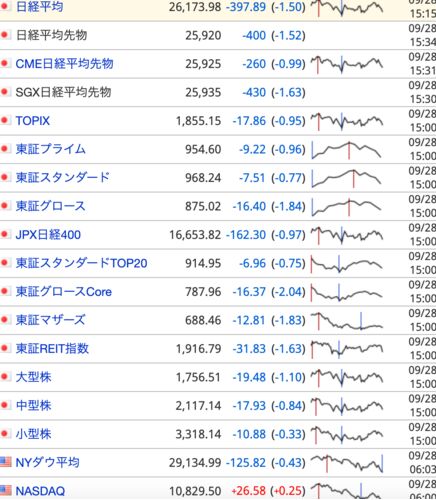This screenshot has height=500, width=436.
Task: Open the 東証グロースCore link
Action: point(64,292)
